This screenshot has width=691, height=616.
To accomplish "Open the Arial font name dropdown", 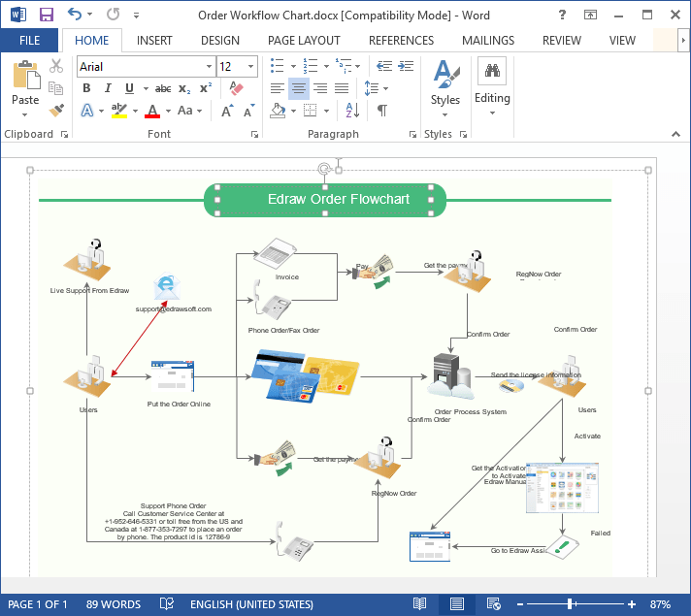I will 209,67.
